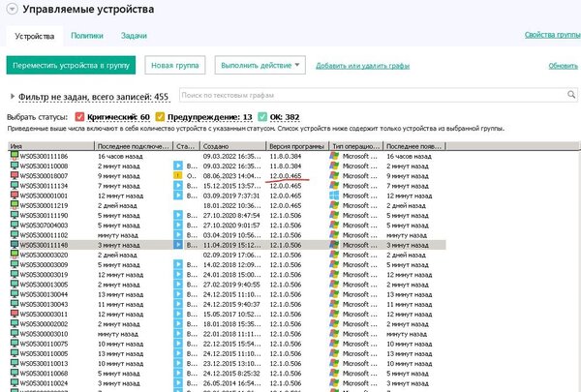Viewport: 581px width, 392px height.
Task: Click the red device icon for WS05300003011
Action: pyautogui.click(x=14, y=314)
